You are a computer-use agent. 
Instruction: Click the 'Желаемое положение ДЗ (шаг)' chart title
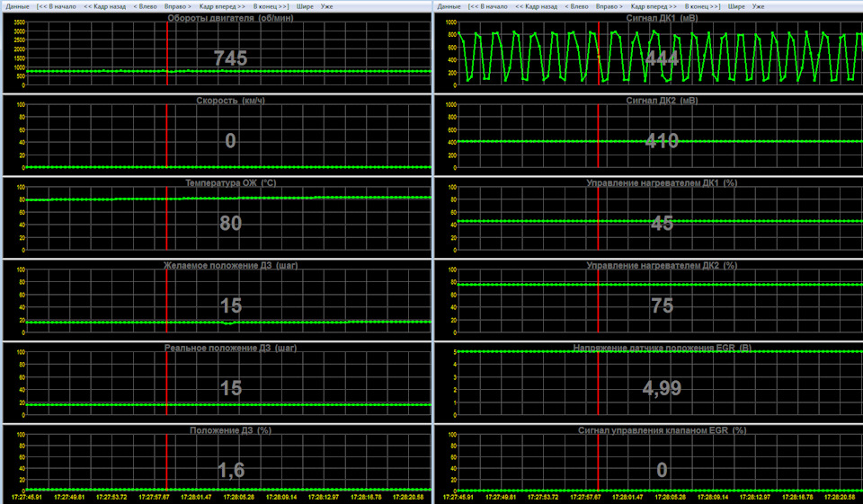click(231, 265)
